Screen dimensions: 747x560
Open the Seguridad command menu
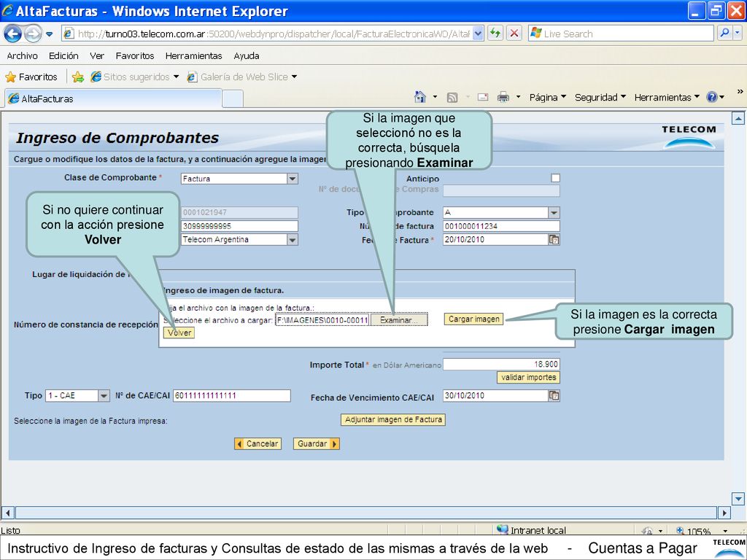pyautogui.click(x=600, y=97)
